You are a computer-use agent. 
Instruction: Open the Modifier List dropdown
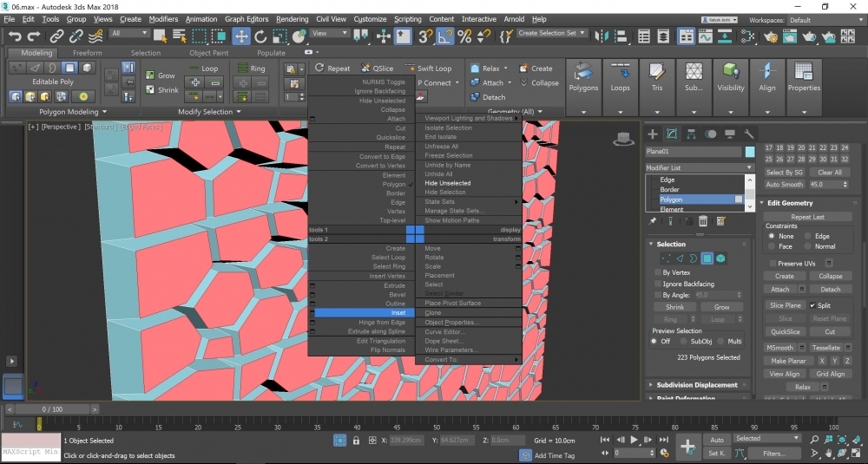click(x=700, y=167)
